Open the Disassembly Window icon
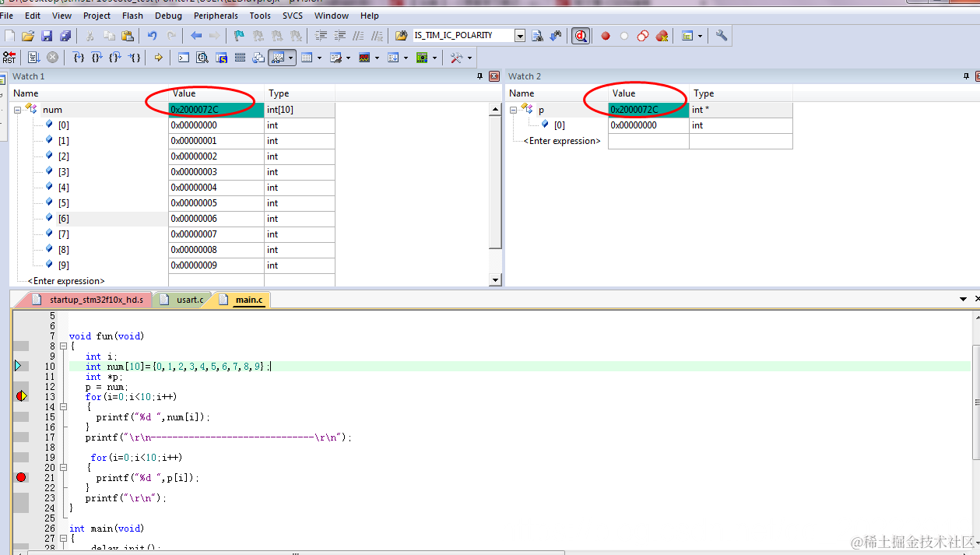 coord(202,58)
